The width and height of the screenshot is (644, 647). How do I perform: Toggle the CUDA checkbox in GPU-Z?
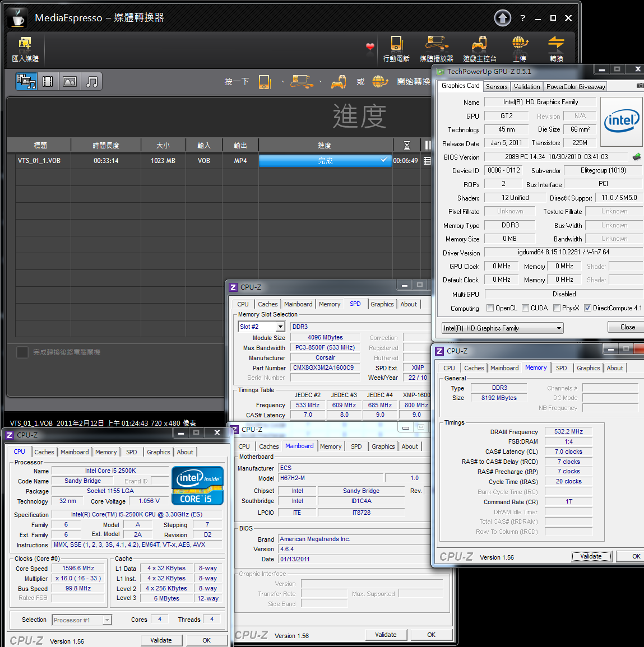pyautogui.click(x=526, y=308)
